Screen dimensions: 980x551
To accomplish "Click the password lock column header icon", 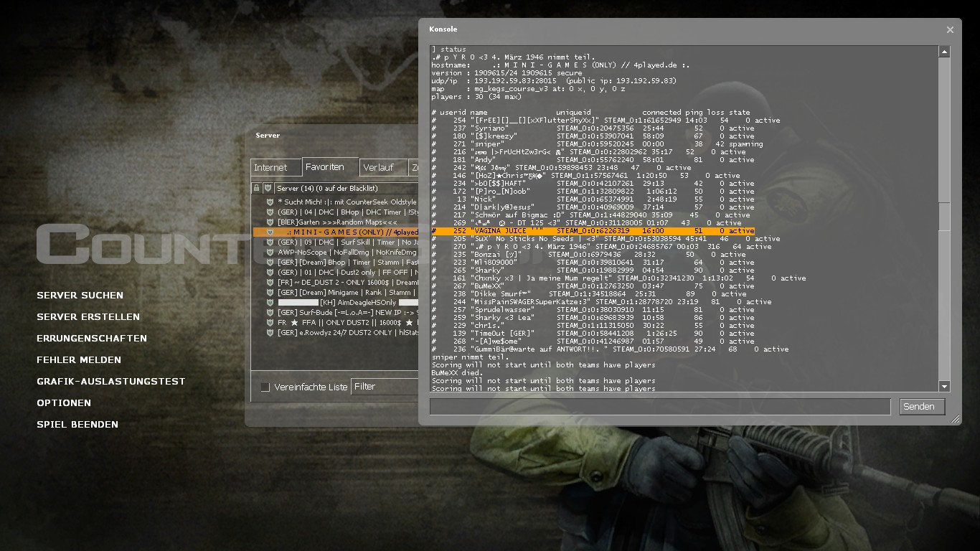I will [x=257, y=188].
